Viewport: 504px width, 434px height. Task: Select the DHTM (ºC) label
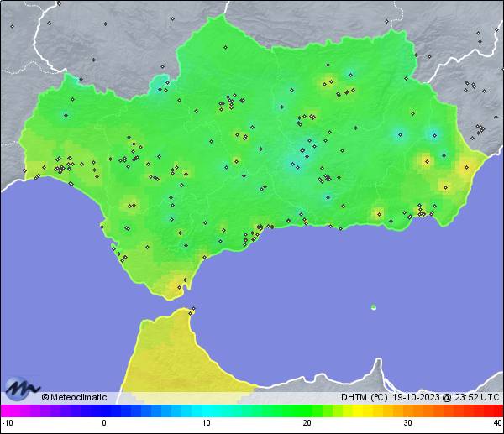(x=365, y=397)
